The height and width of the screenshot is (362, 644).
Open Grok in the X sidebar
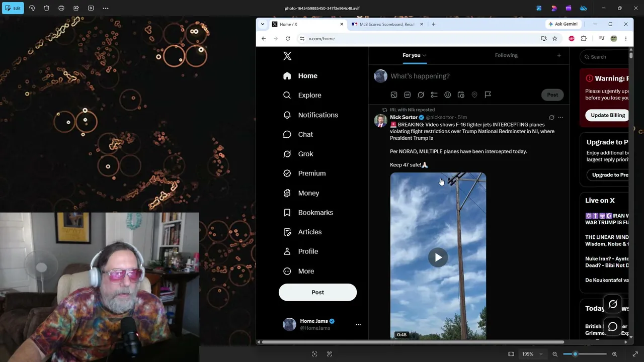298,154
